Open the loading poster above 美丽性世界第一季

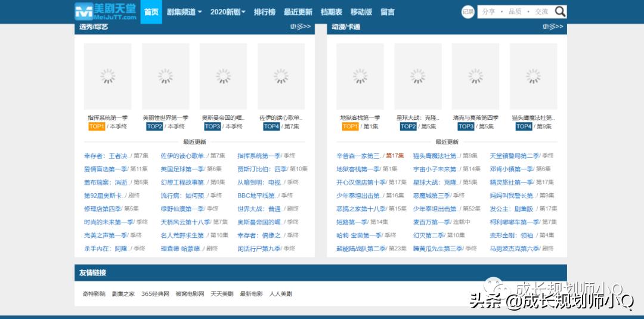coord(166,76)
